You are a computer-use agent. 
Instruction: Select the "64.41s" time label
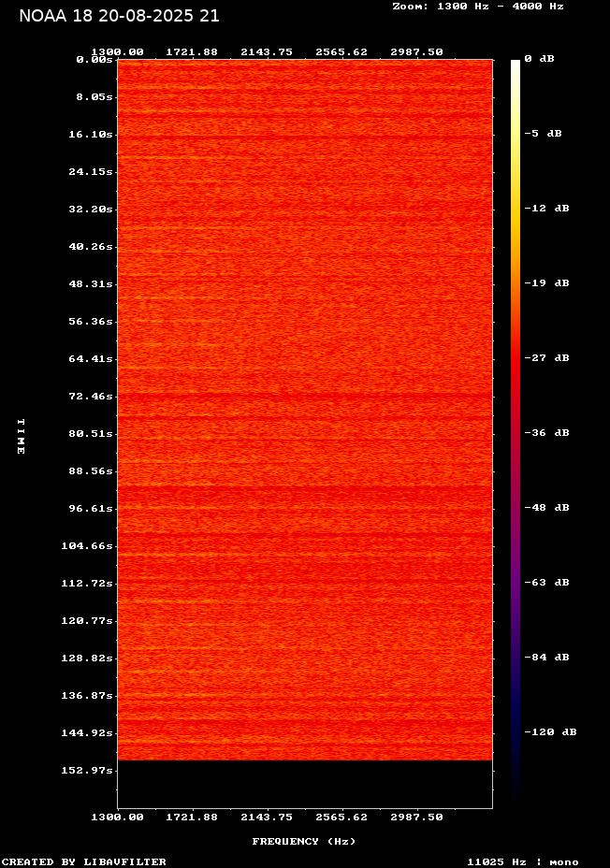[91, 359]
